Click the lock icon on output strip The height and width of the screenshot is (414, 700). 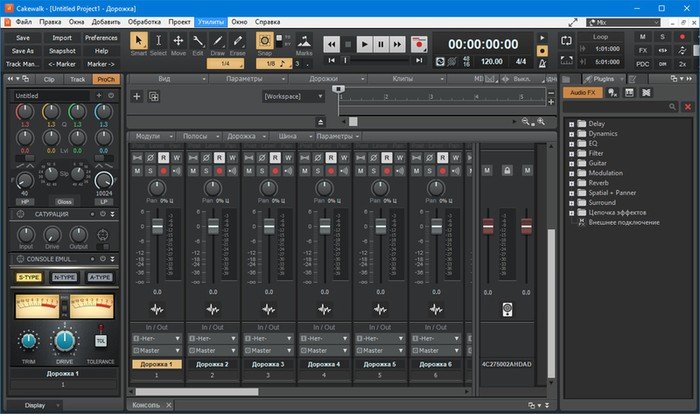tap(507, 171)
